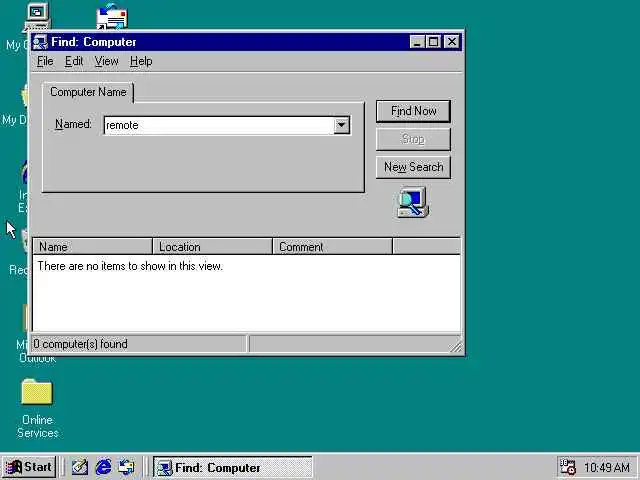Click the disabled Stop button
Viewport: 640px width, 480px height.
click(x=413, y=139)
